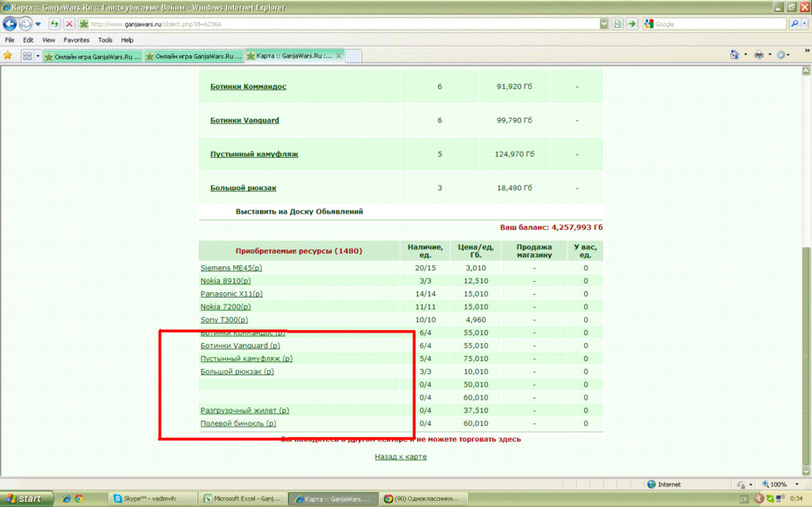Open the View menu

(49, 40)
